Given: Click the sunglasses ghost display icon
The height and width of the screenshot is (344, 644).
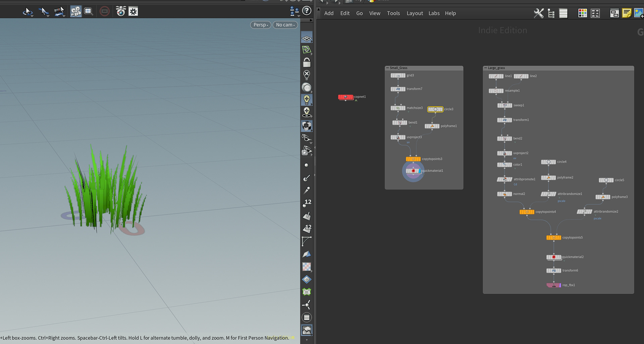Looking at the screenshot, I should pyautogui.click(x=307, y=138).
